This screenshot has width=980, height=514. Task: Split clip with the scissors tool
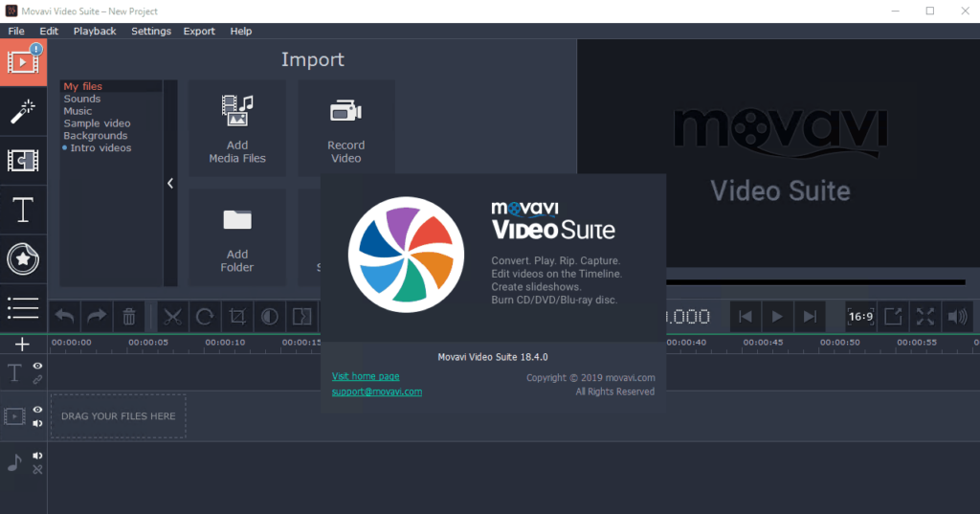coord(172,317)
